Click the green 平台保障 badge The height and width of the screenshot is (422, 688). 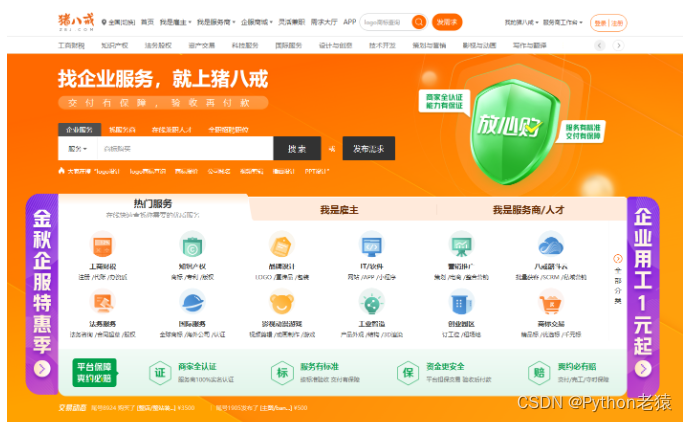pyautogui.click(x=94, y=372)
